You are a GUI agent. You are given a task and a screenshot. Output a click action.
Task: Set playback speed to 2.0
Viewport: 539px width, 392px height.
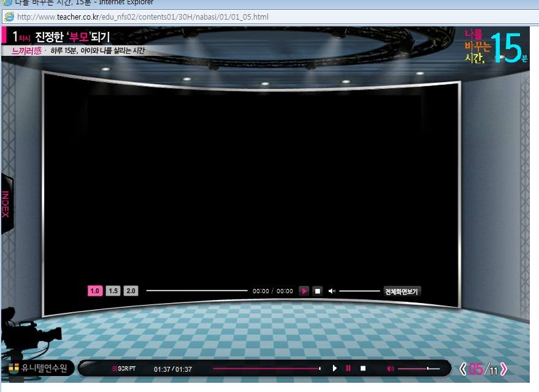point(131,291)
